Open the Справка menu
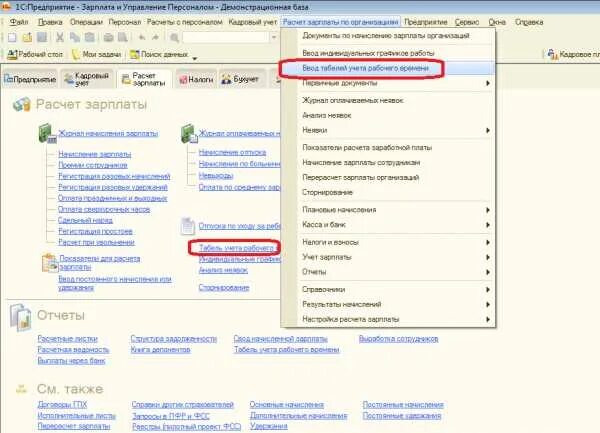This screenshot has height=433, width=600. pyautogui.click(x=529, y=22)
